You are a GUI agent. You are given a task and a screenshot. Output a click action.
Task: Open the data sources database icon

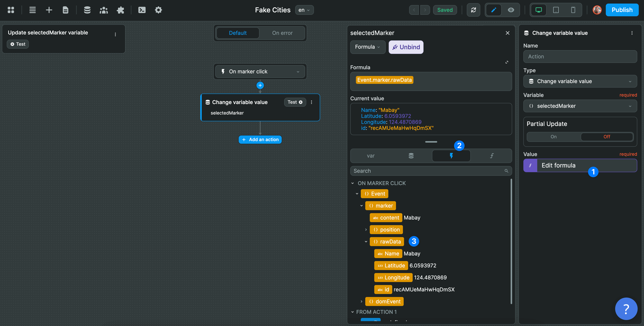point(87,10)
